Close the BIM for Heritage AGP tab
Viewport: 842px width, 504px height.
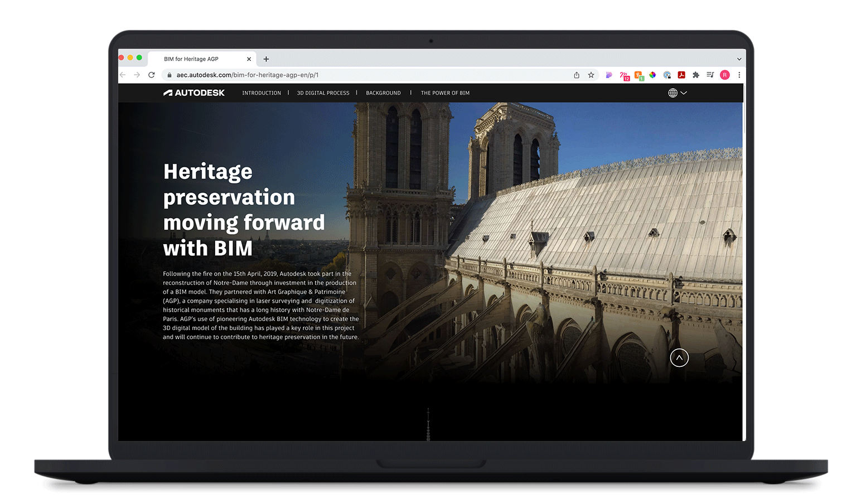tap(249, 59)
